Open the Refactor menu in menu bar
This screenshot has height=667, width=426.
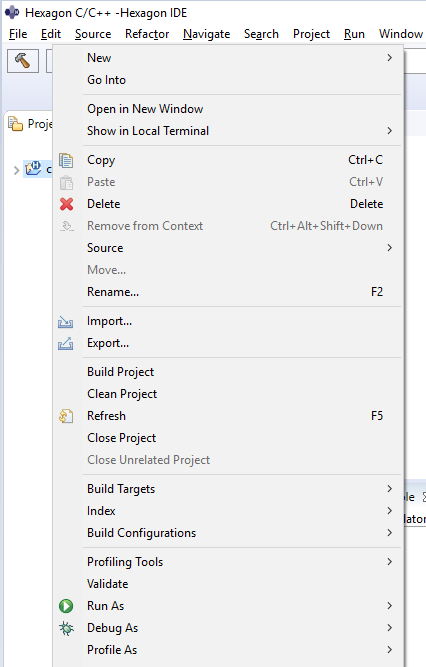pyautogui.click(x=147, y=34)
